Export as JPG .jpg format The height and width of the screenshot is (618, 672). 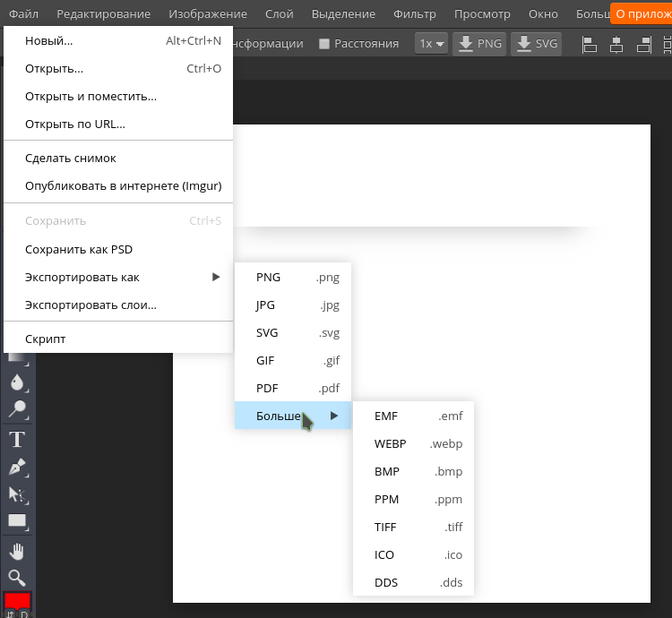(x=293, y=305)
